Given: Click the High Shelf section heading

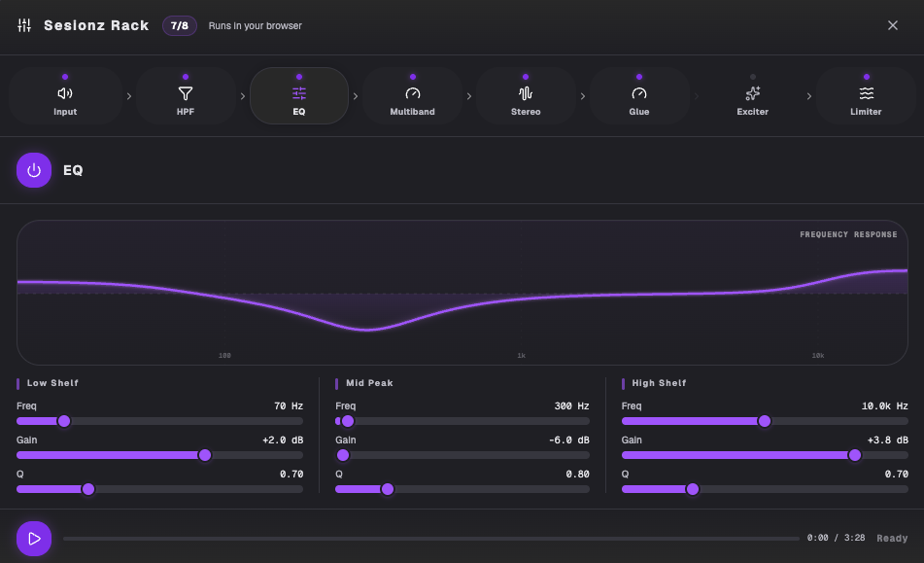Looking at the screenshot, I should pos(660,383).
